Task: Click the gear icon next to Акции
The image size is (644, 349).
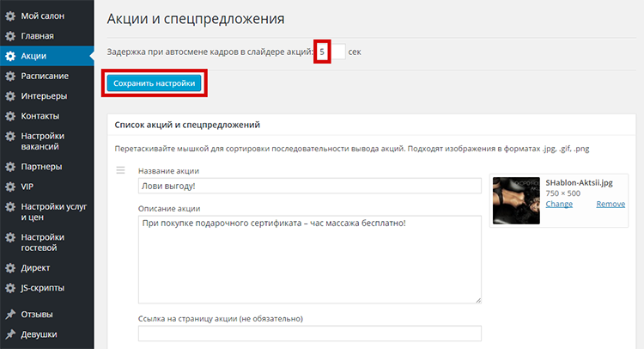Action: coord(10,56)
